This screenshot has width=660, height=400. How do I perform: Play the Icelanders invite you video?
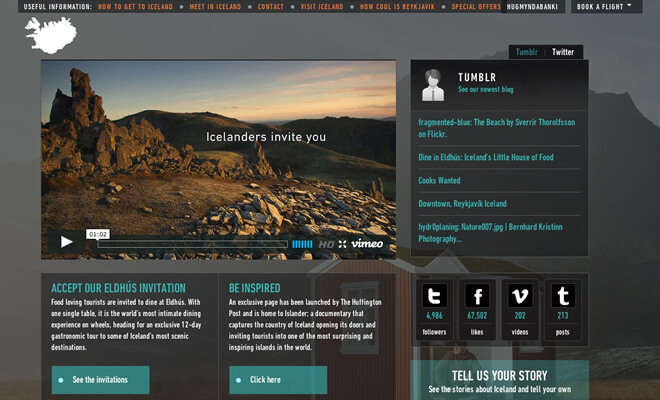pyautogui.click(x=67, y=242)
